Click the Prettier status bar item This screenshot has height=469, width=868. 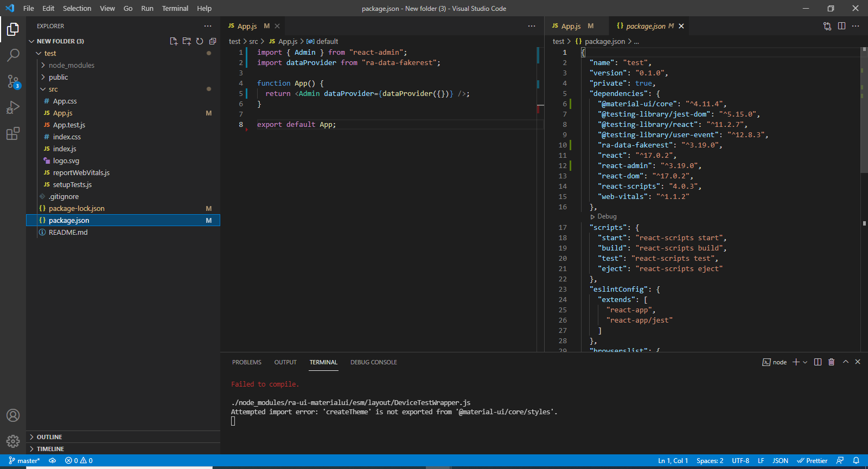pos(812,461)
